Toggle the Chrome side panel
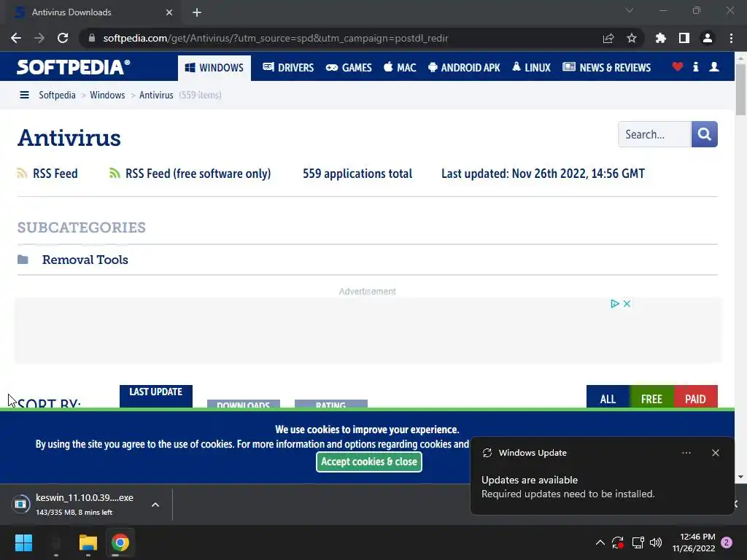 click(684, 38)
